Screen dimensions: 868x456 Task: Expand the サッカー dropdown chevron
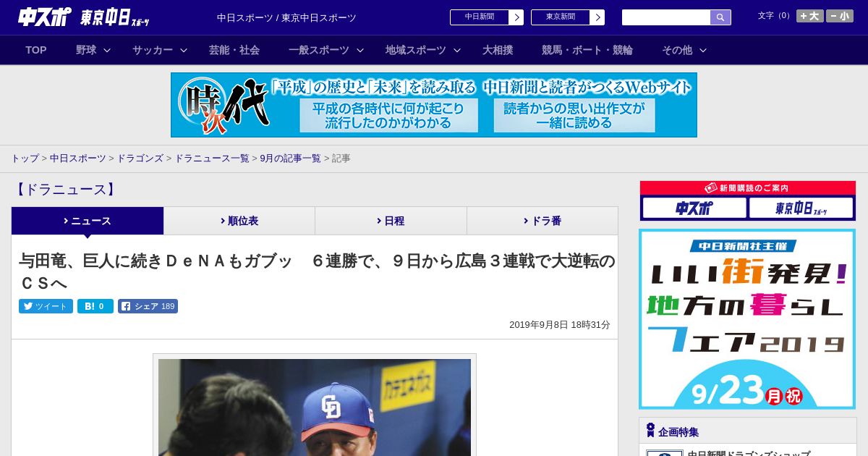[x=184, y=50]
